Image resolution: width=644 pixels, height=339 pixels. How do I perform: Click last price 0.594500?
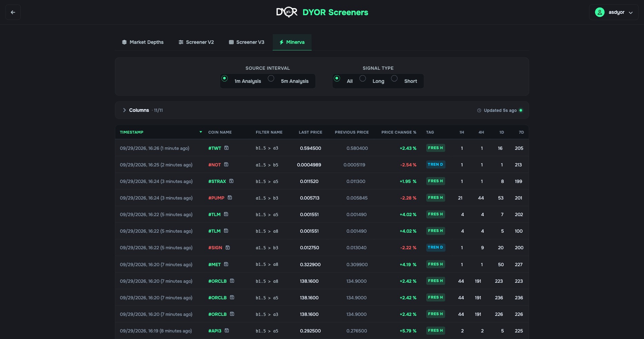coord(311,148)
